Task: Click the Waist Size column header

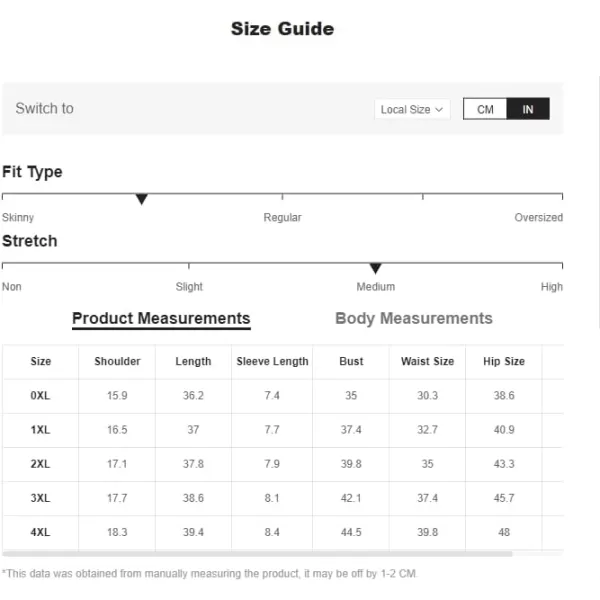Action: click(427, 361)
